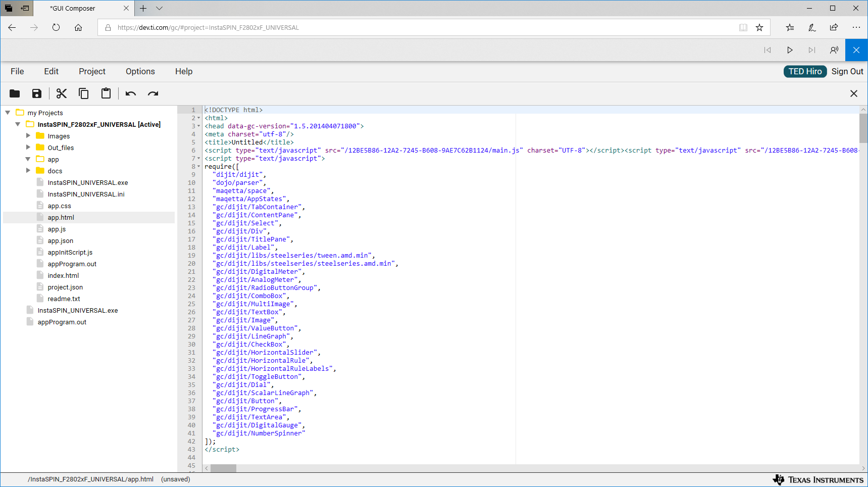Collapse the my Projects tree node
Viewport: 868px width, 487px height.
8,113
